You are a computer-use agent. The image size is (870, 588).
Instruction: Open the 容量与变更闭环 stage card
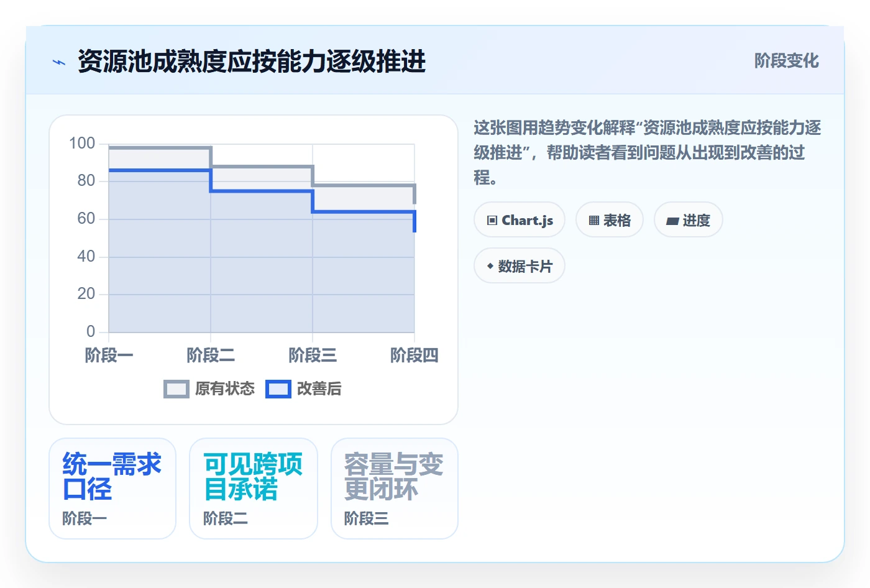395,489
